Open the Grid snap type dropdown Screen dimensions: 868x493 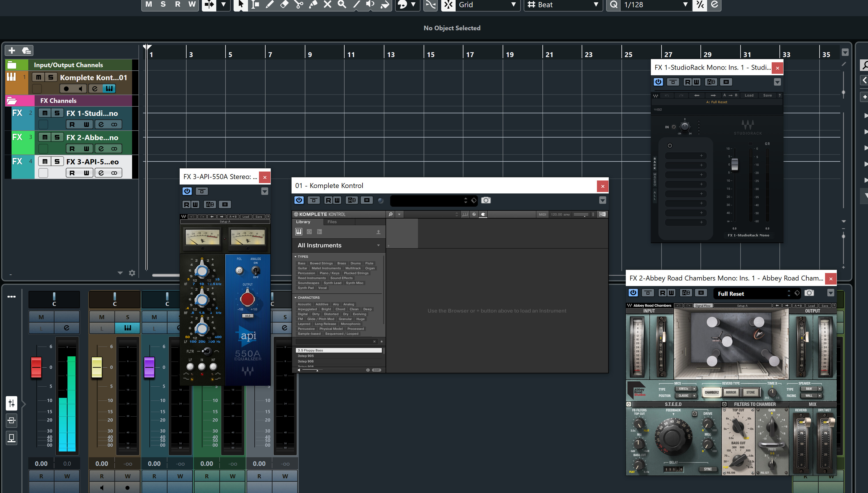pos(513,5)
